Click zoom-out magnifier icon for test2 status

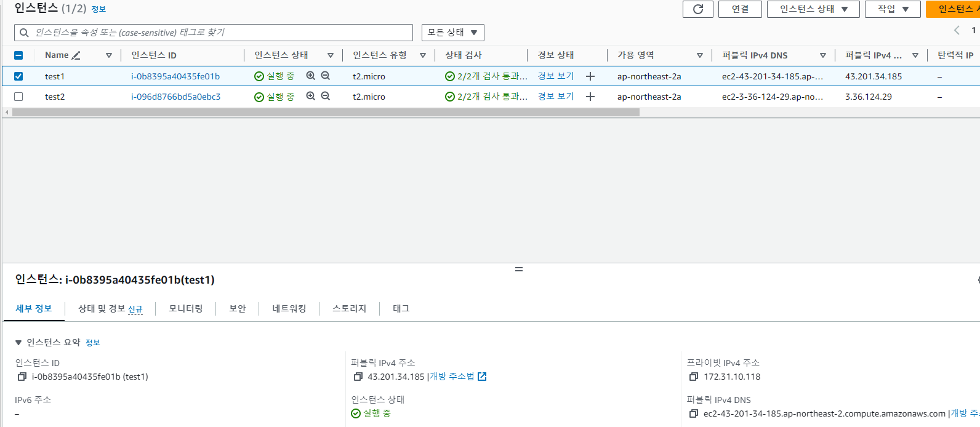pos(326,96)
